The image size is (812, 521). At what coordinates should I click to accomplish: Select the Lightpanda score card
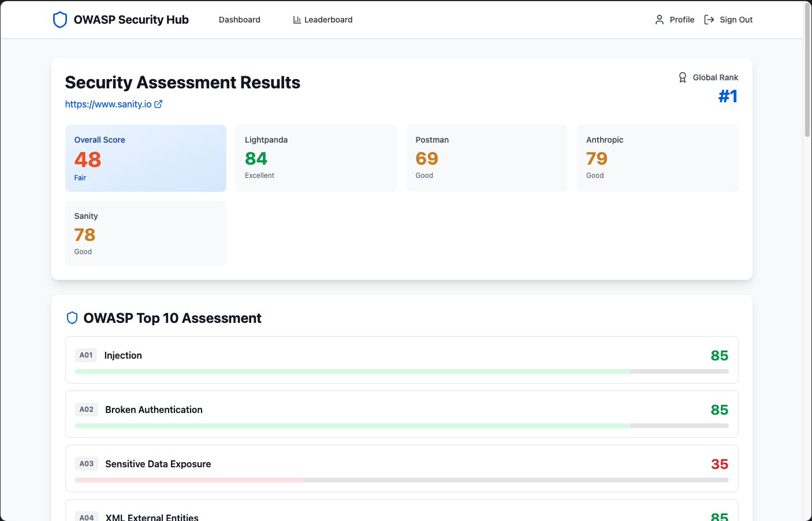316,158
